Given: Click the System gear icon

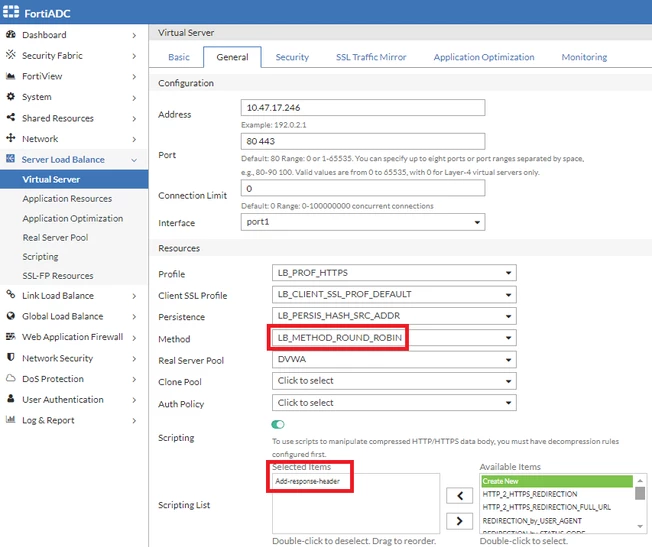Looking at the screenshot, I should [x=11, y=96].
